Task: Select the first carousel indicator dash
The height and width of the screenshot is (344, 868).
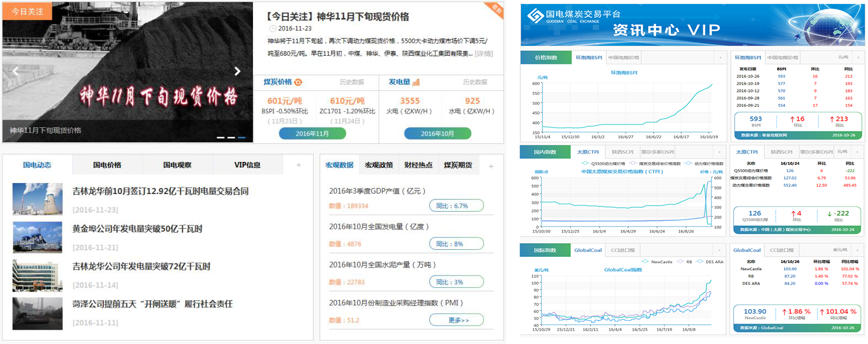Action: point(220,137)
